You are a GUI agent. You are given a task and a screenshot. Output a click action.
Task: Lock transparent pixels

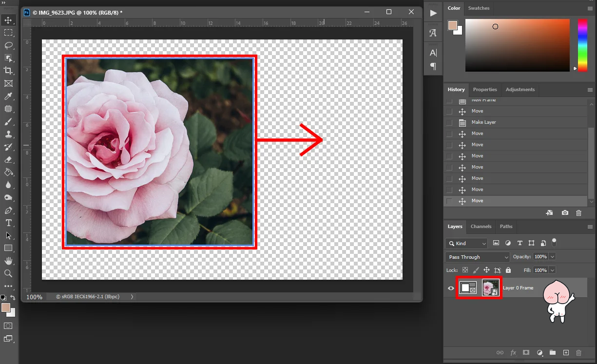pyautogui.click(x=465, y=270)
